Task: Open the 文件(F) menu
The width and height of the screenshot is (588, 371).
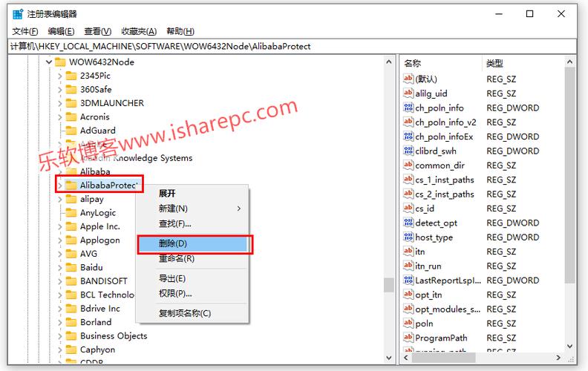Action: 25,31
